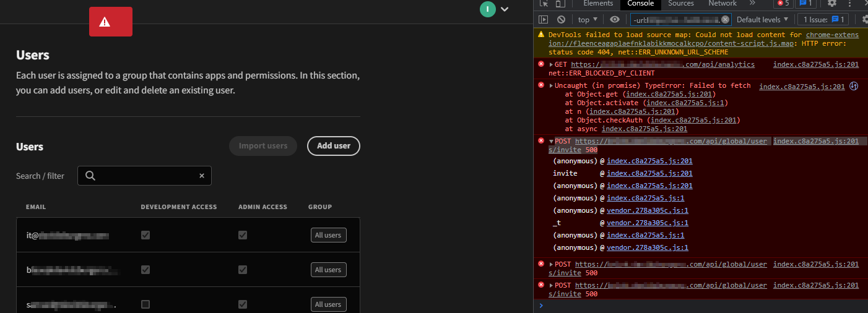Click the Import users button
The image size is (868, 313).
(263, 146)
